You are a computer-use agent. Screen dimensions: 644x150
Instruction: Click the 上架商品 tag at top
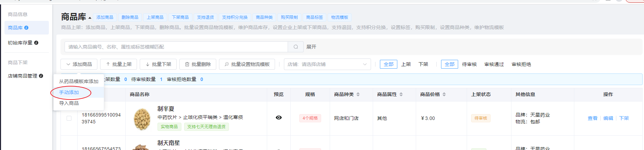click(x=155, y=17)
